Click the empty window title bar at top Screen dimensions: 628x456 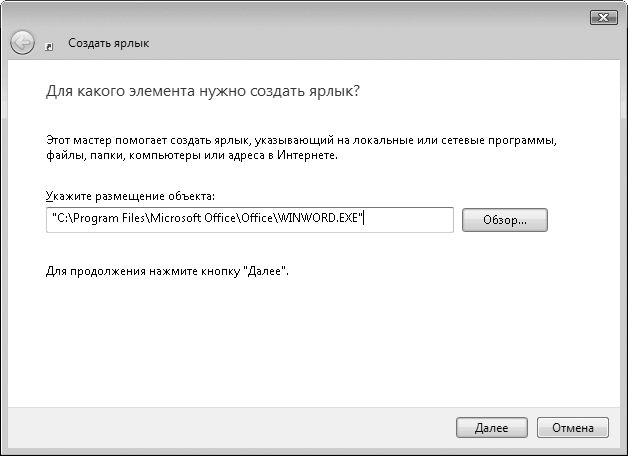(x=300, y=16)
